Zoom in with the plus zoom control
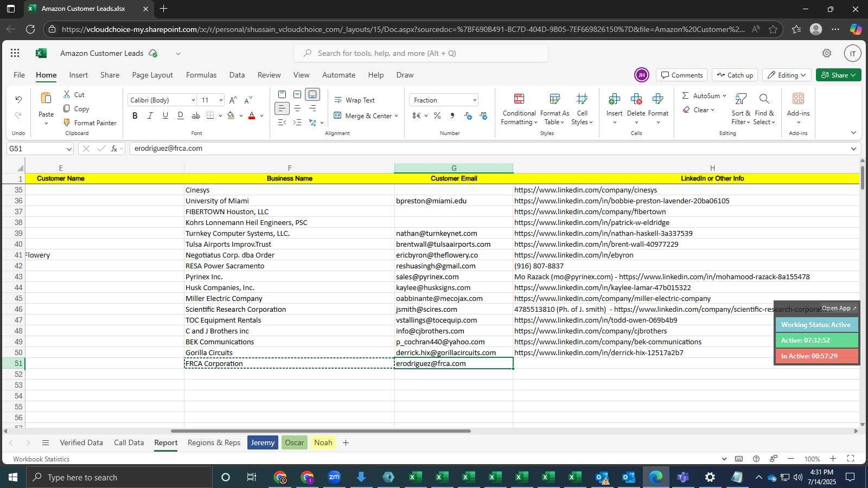Screen dimensions: 868x488 tap(833, 459)
